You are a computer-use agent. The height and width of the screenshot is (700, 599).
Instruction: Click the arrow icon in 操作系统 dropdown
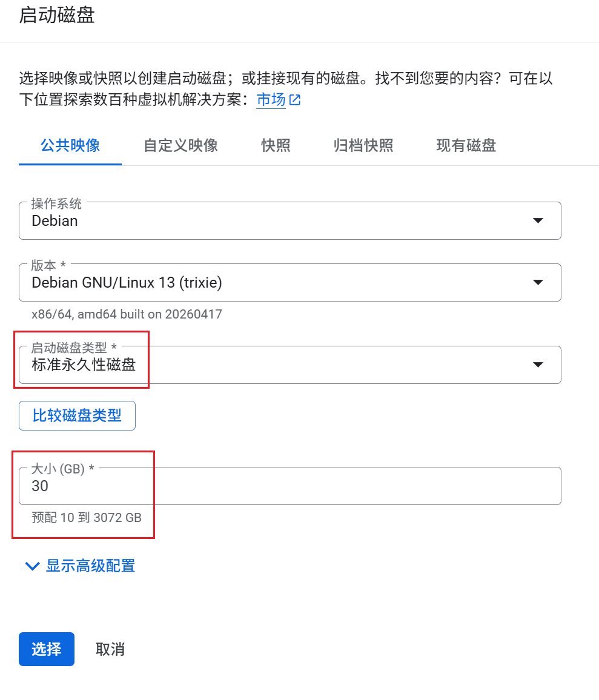pos(537,221)
